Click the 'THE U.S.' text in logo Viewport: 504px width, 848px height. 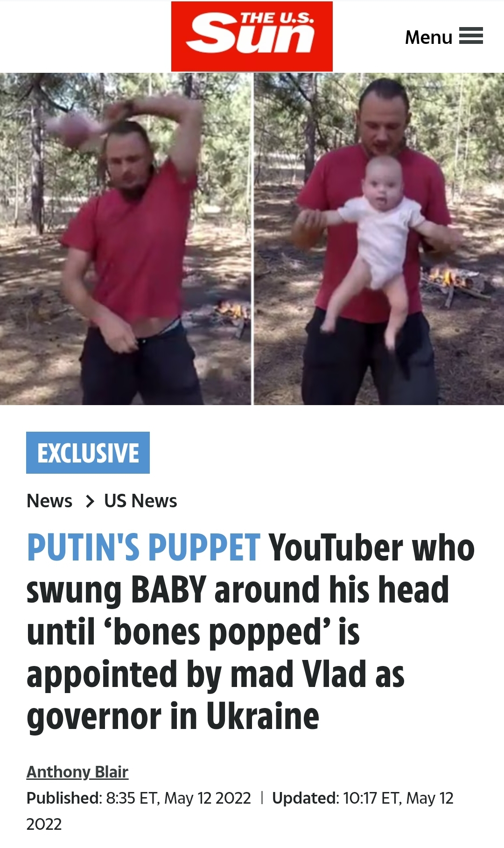pos(277,19)
